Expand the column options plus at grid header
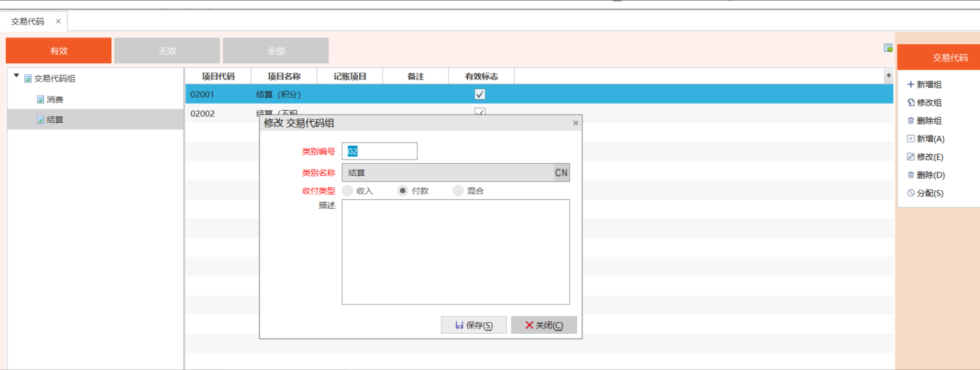The image size is (980, 370). click(888, 75)
